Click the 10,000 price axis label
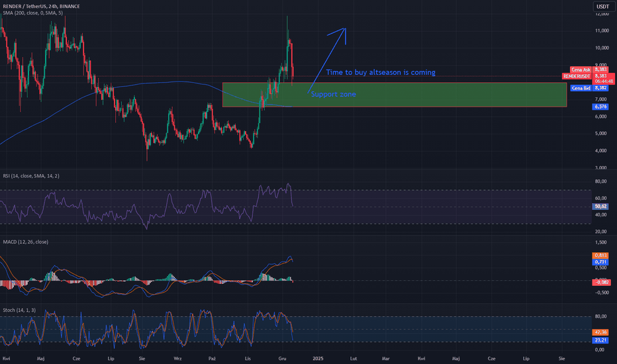The image size is (617, 364). click(x=602, y=48)
